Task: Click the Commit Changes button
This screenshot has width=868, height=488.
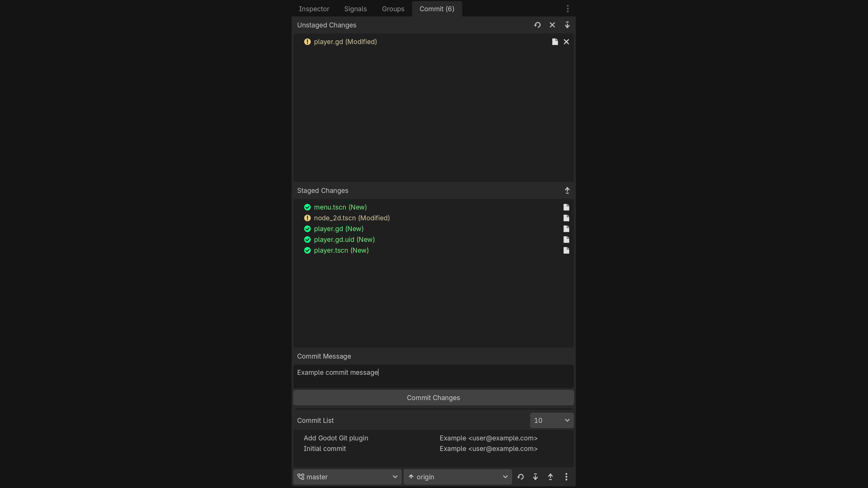Action: tap(433, 398)
